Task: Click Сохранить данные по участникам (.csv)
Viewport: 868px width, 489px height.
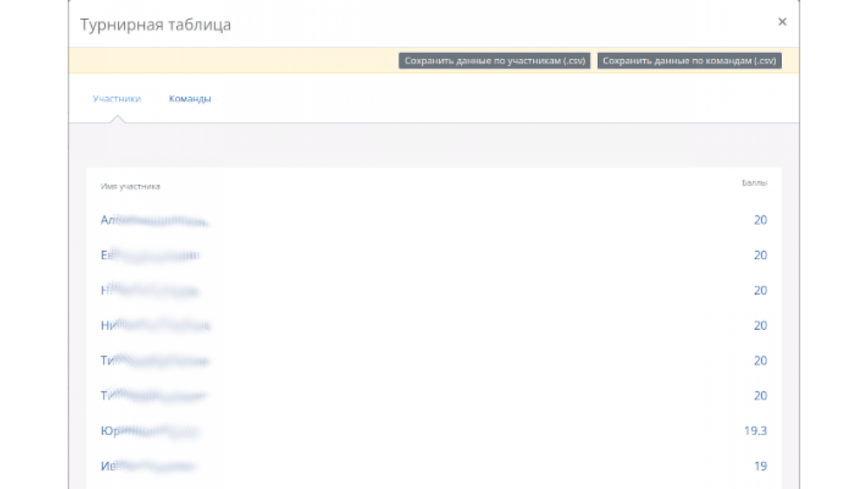Action: pyautogui.click(x=495, y=61)
